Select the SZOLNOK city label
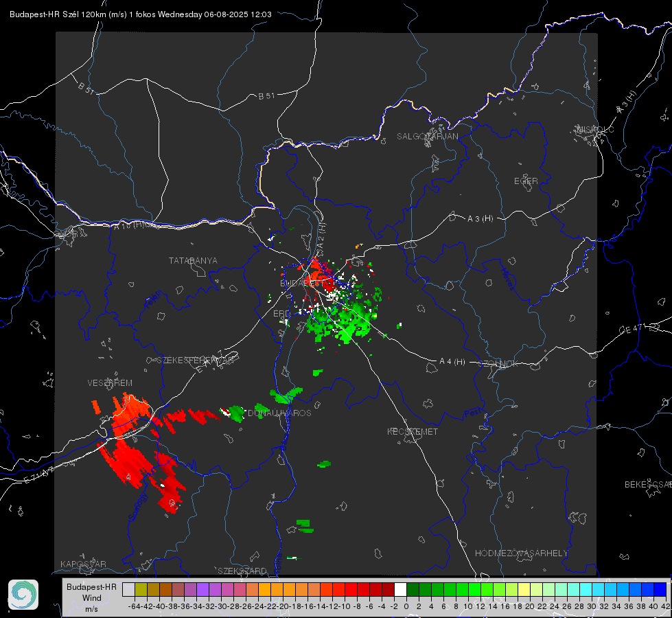The width and height of the screenshot is (672, 618). 498,364
